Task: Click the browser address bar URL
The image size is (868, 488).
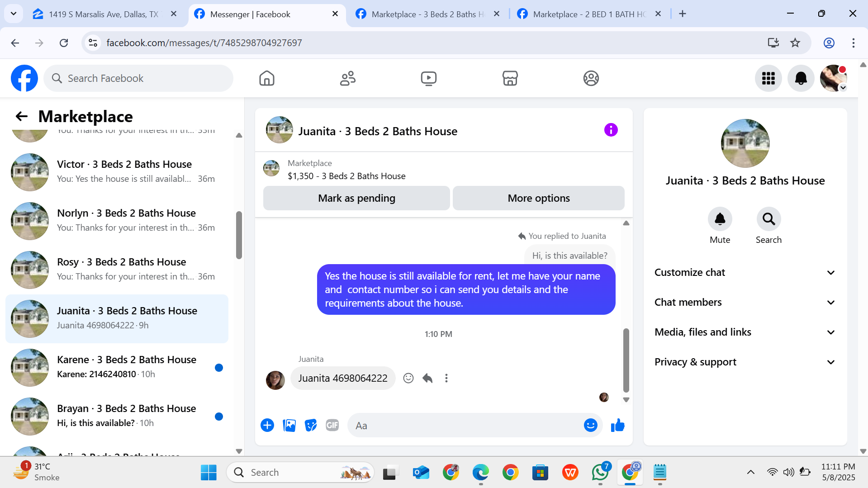Action: click(x=204, y=43)
